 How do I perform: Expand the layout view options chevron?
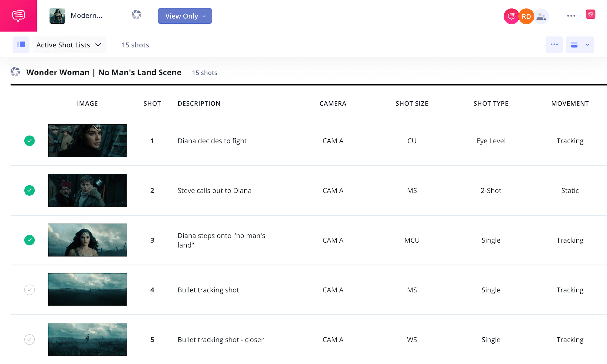tap(588, 45)
